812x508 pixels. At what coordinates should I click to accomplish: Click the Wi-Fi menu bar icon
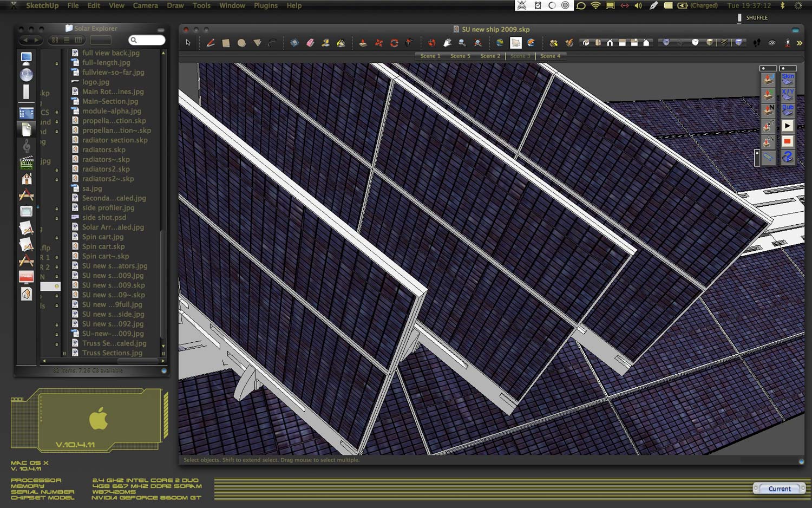pyautogui.click(x=595, y=5)
